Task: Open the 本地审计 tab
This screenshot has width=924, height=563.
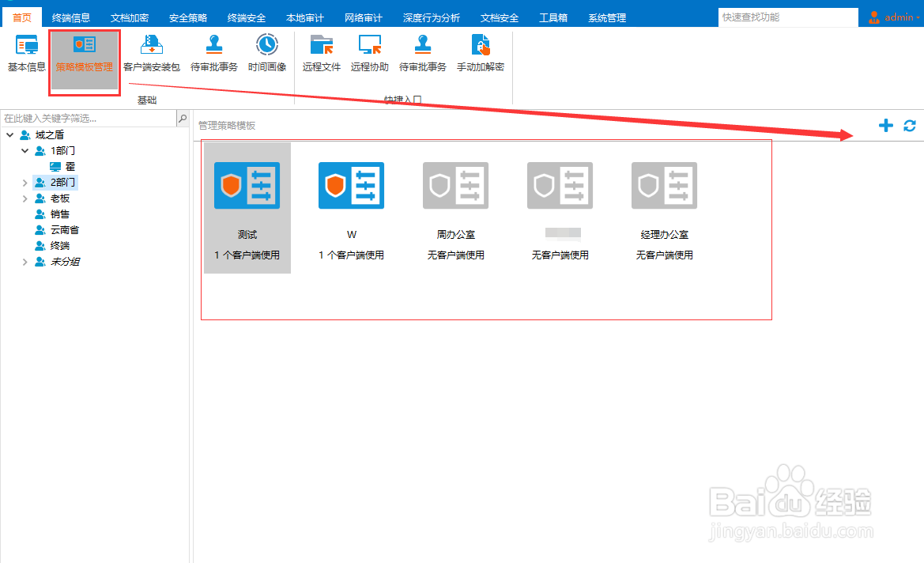Action: 304,17
